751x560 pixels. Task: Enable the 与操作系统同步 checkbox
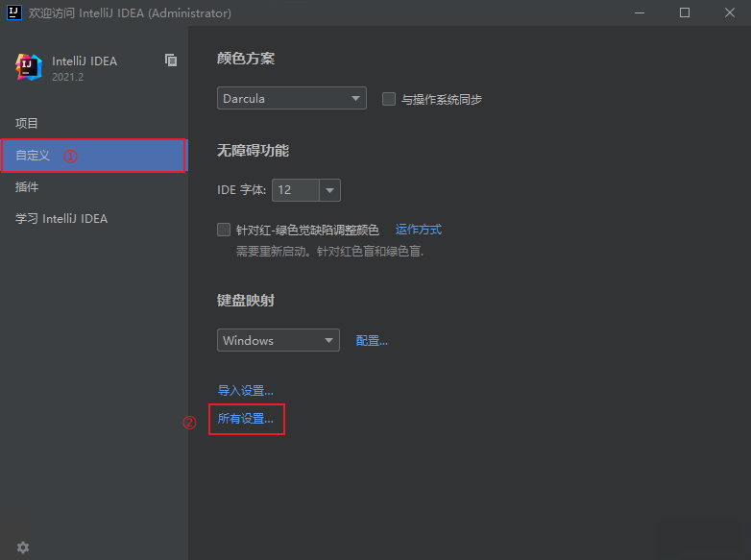coord(388,99)
